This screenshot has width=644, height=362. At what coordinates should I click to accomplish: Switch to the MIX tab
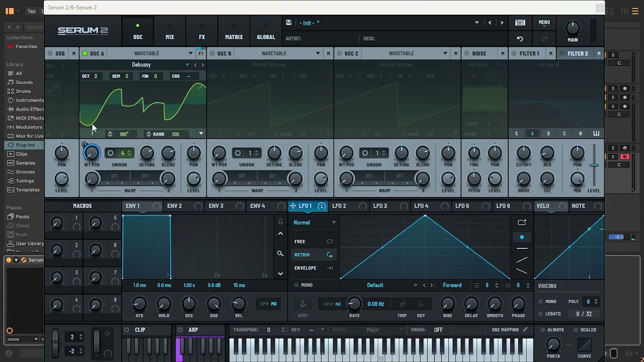(170, 32)
